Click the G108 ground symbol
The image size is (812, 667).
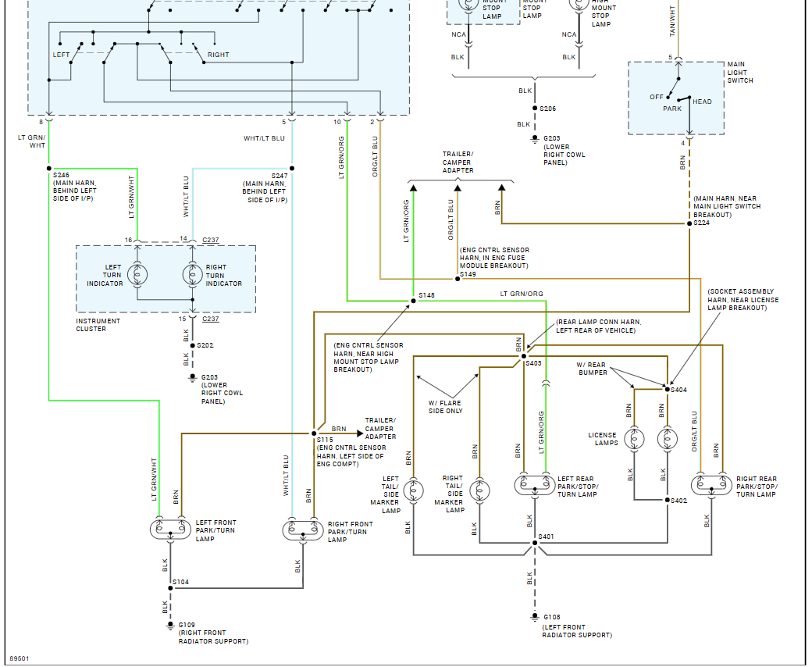click(x=535, y=617)
